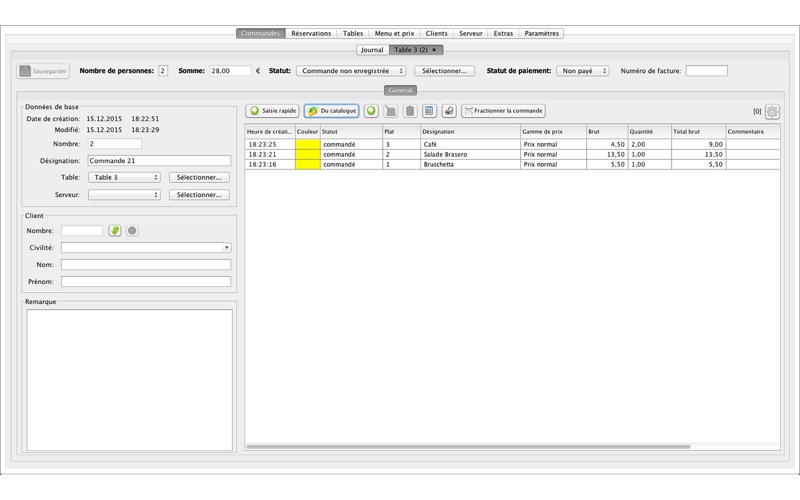Click the Quantité column header
Image resolution: width=800 pixels, height=500 pixels.
point(649,132)
